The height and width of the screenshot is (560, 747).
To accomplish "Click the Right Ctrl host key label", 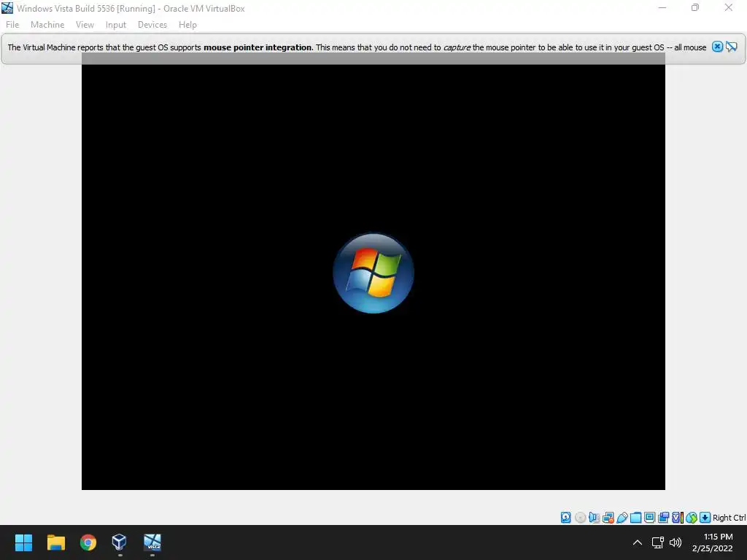I will (729, 518).
